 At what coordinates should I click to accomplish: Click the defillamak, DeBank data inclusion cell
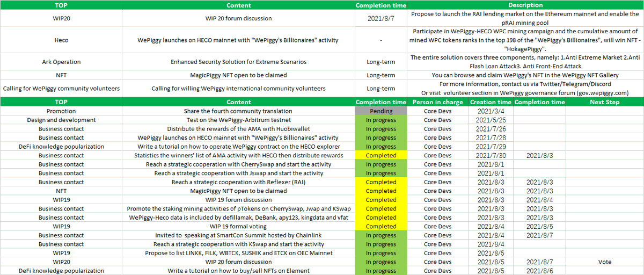click(x=239, y=218)
